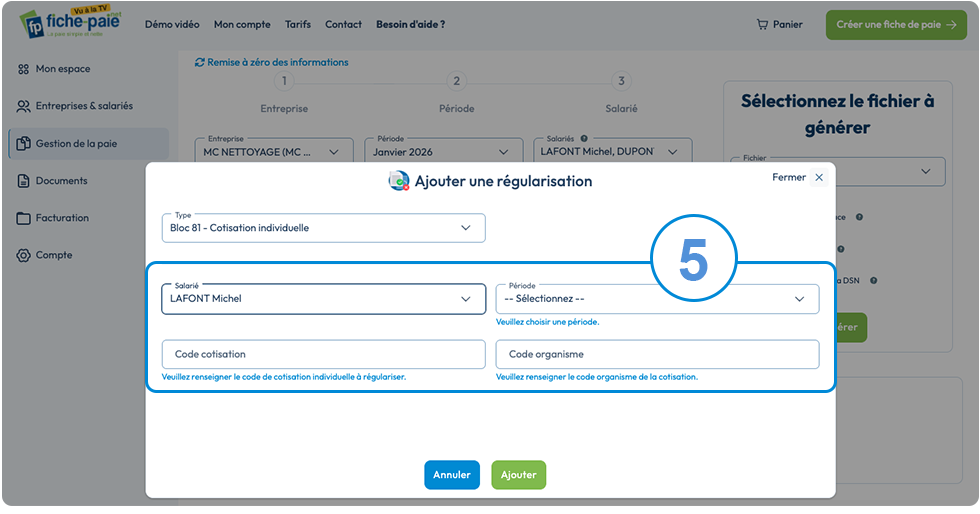Click the Gestion de la paie icon
This screenshot has height=514, width=980.
click(23, 144)
